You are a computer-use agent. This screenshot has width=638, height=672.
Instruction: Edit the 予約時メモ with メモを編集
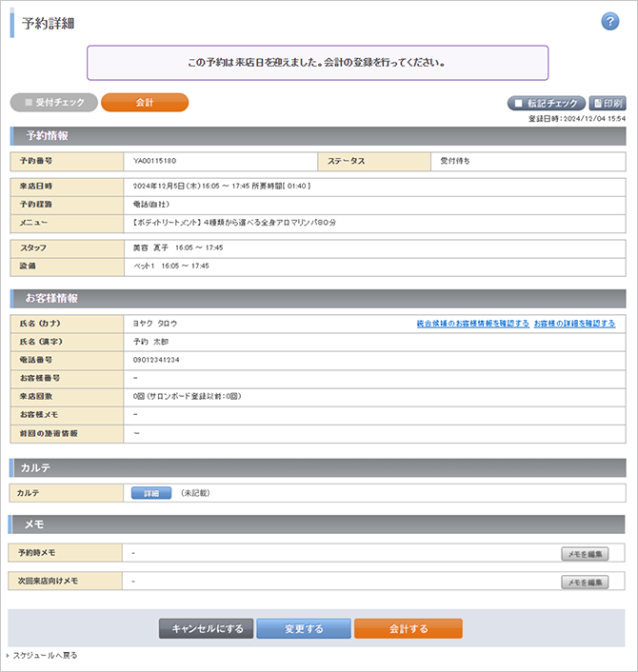click(x=584, y=553)
